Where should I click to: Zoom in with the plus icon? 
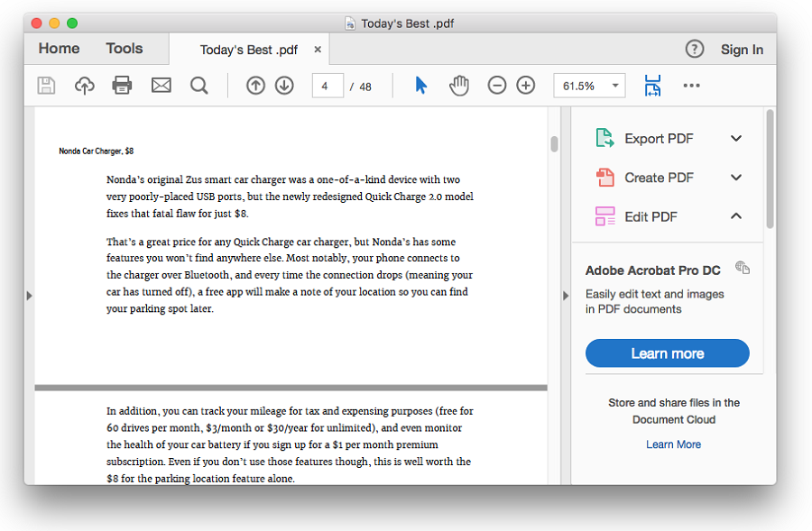pos(526,86)
